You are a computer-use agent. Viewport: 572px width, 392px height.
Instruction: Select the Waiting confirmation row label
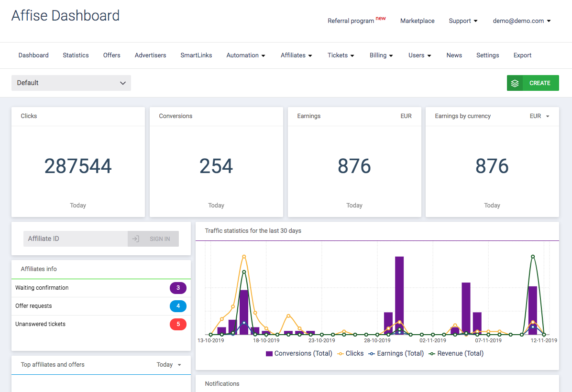(x=42, y=288)
